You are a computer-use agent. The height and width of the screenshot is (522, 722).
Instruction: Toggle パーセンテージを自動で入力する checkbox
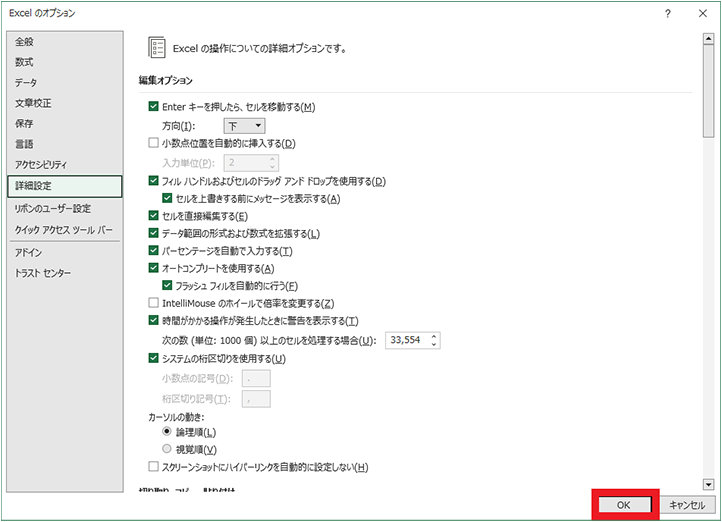(x=153, y=251)
